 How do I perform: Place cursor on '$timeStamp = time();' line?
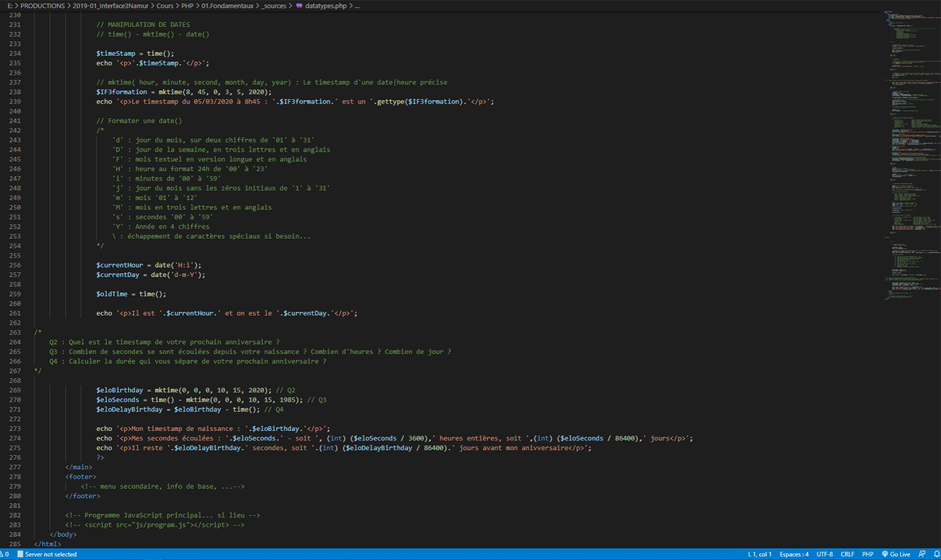click(x=136, y=53)
